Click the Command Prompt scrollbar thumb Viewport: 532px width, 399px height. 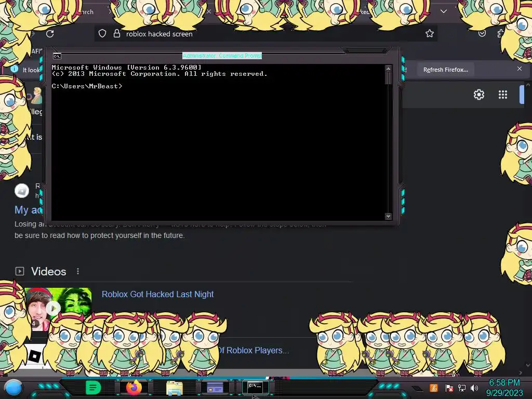coord(389,78)
